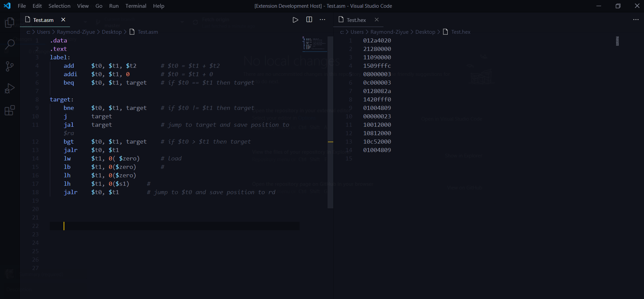The height and width of the screenshot is (299, 644).
Task: Select c: drive in Test.asm breadcrumb
Action: tap(28, 32)
